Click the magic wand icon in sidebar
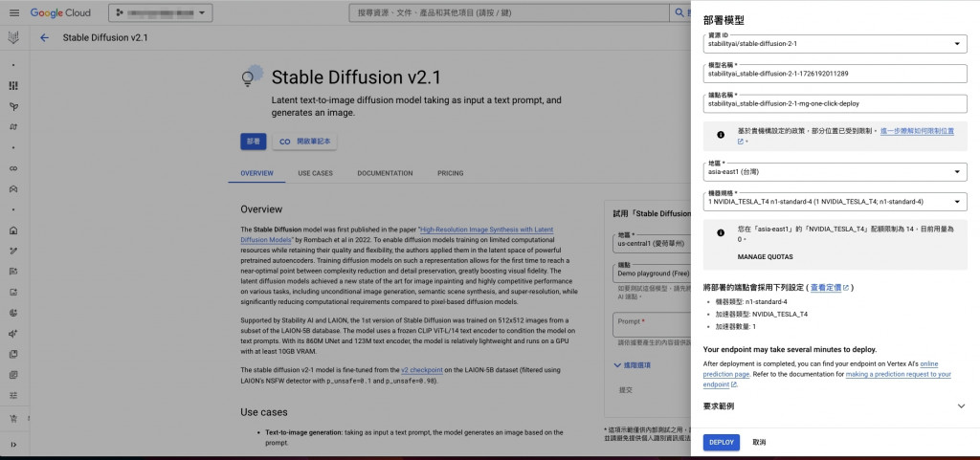Viewport: 980px width, 460px height. (13, 251)
